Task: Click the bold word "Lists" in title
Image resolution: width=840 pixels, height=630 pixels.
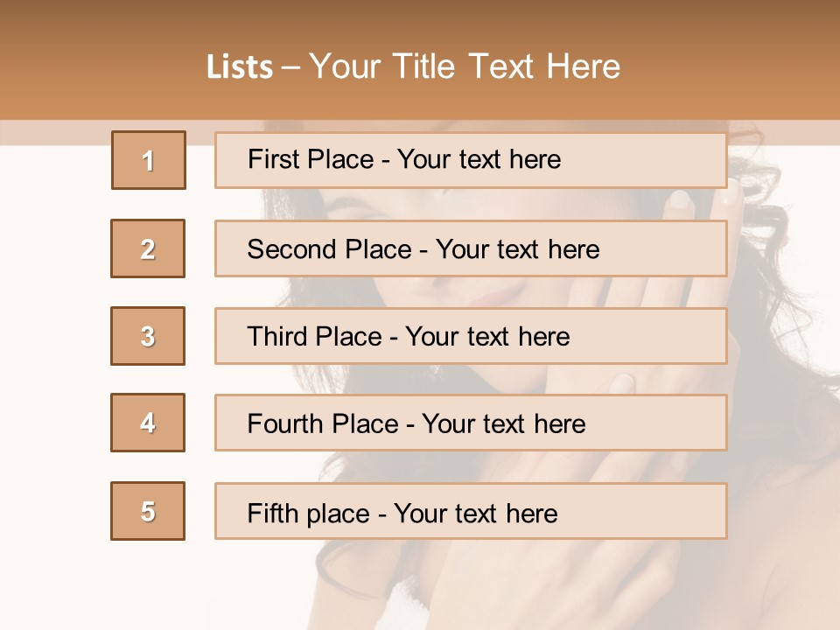Action: pos(240,67)
